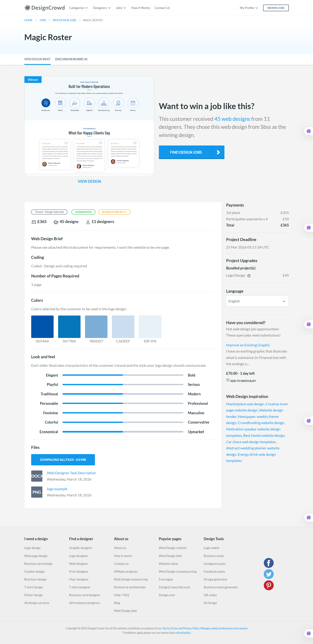Image resolution: width=313 pixels, height=644 pixels.
Task: Click the BROWSE JOBS button
Action: pyautogui.click(x=275, y=8)
